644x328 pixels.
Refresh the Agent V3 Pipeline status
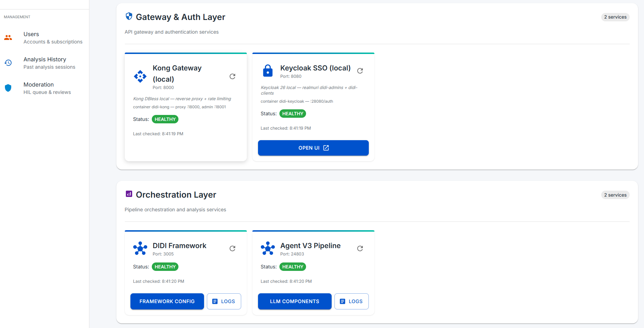coord(360,248)
